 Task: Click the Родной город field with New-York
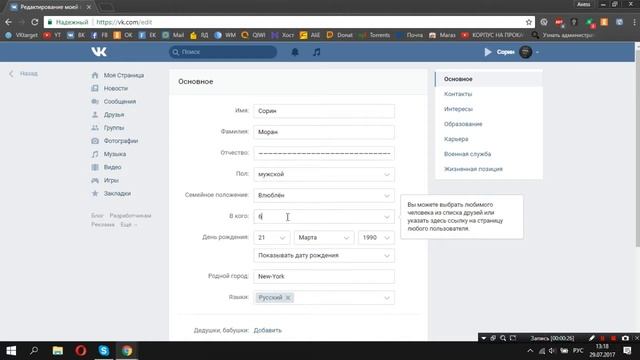(324, 277)
